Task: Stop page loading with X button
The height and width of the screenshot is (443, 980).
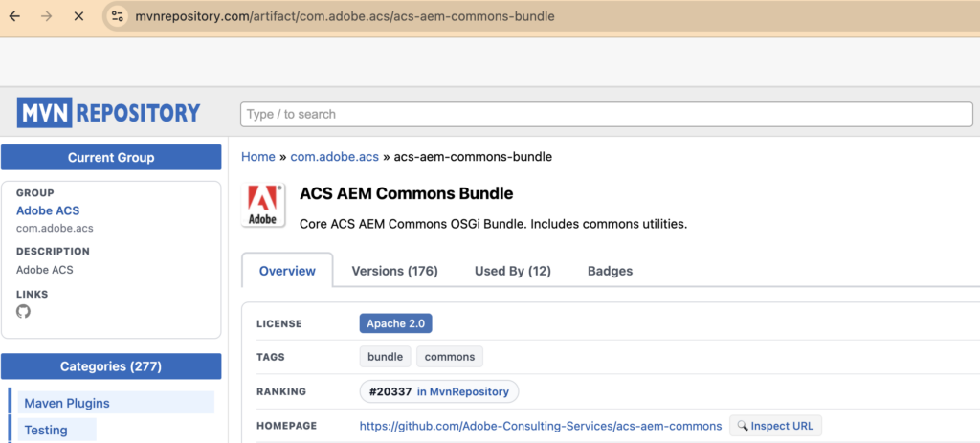Action: coord(78,16)
